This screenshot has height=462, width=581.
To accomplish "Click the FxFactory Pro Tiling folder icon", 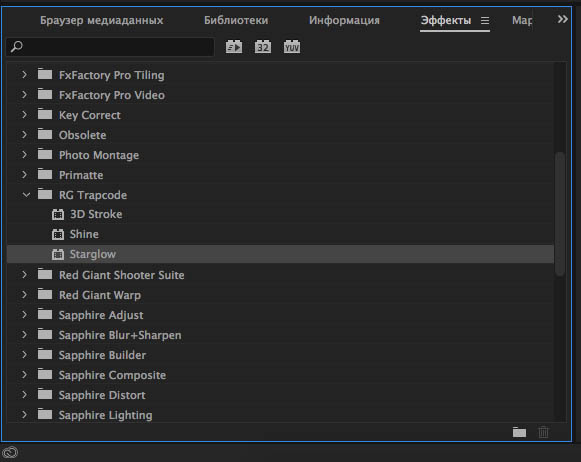I will click(x=45, y=74).
